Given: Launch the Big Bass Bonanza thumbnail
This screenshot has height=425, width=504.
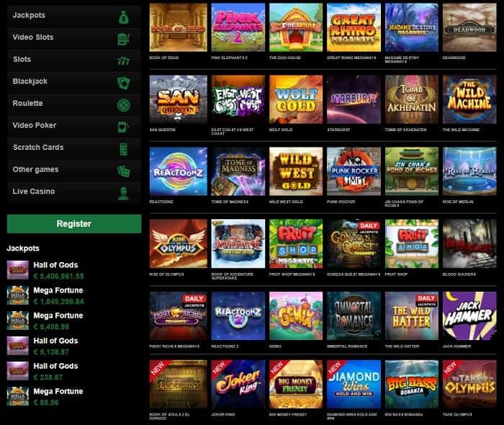Looking at the screenshot, I should 411,384.
